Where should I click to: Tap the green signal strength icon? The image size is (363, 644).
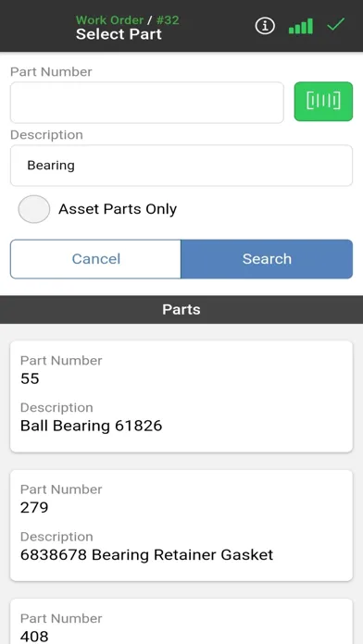301,26
